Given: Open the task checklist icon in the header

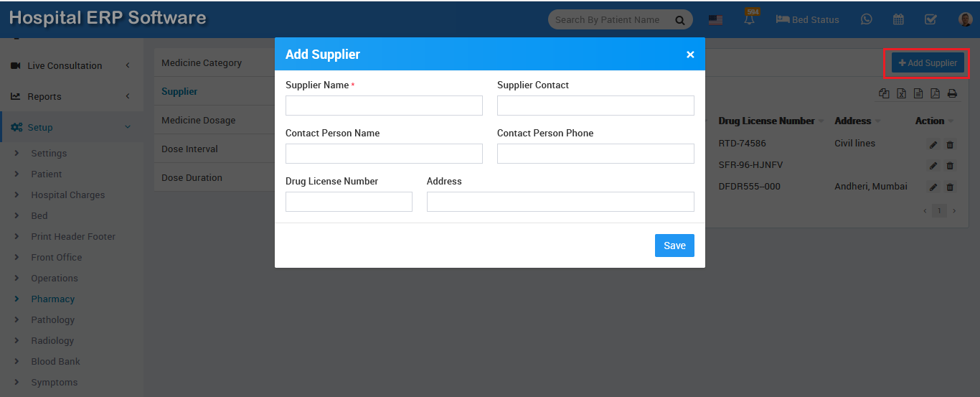Looking at the screenshot, I should click(x=930, y=19).
